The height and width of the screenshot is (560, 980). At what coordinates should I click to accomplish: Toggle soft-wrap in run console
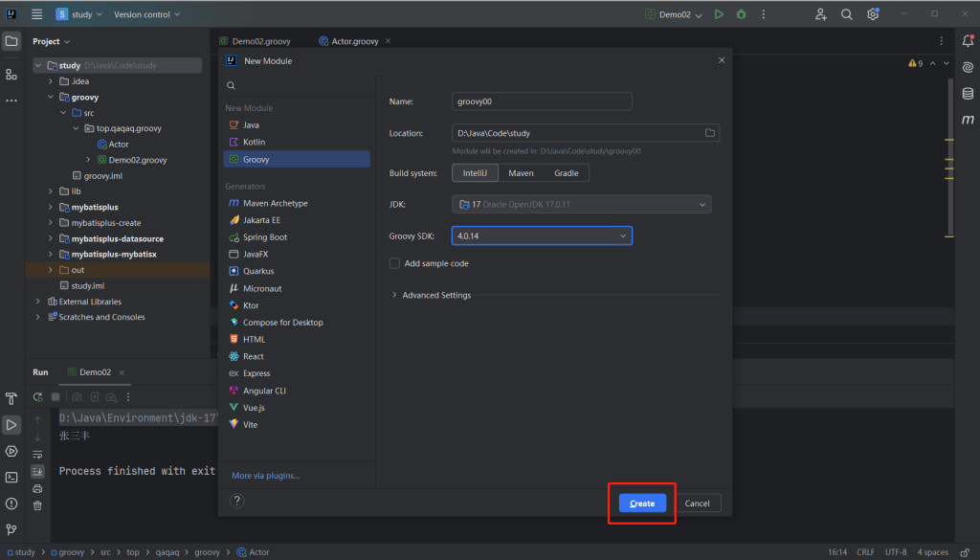(x=37, y=455)
